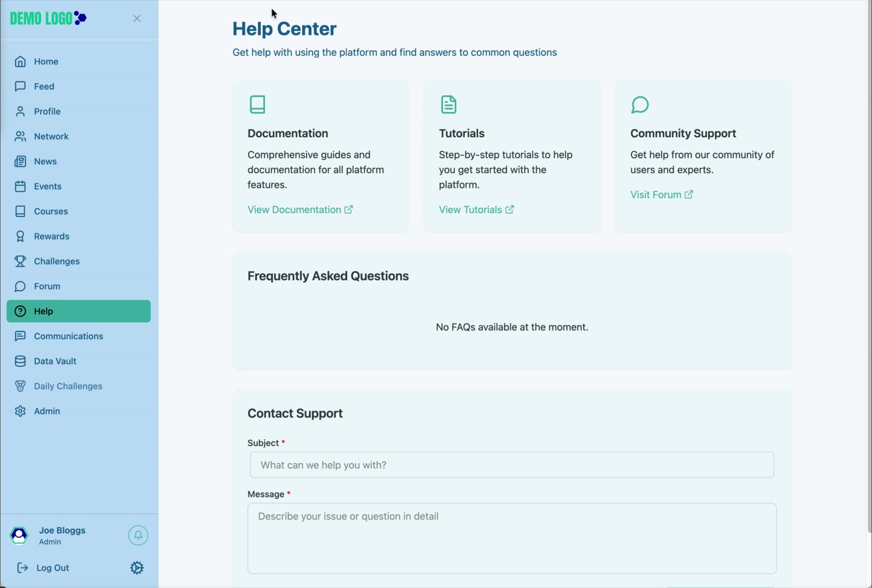The width and height of the screenshot is (872, 588).
Task: Open Daily Challenges menu item
Action: (x=78, y=386)
